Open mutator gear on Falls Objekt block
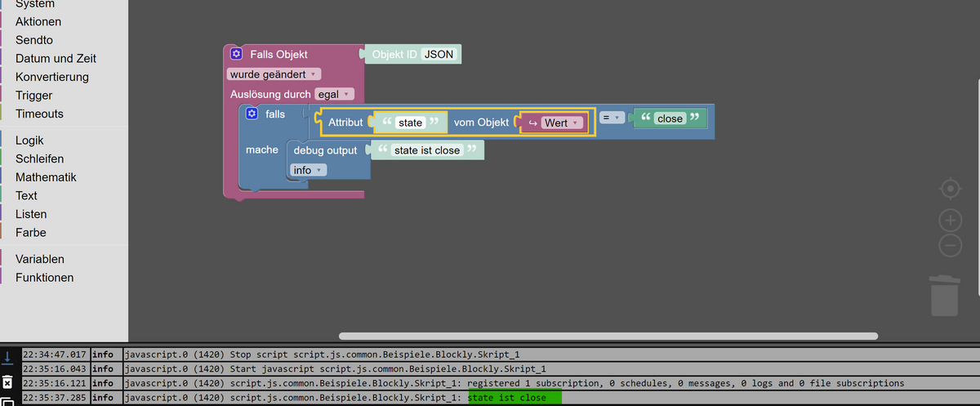This screenshot has height=406, width=980. pyautogui.click(x=236, y=54)
